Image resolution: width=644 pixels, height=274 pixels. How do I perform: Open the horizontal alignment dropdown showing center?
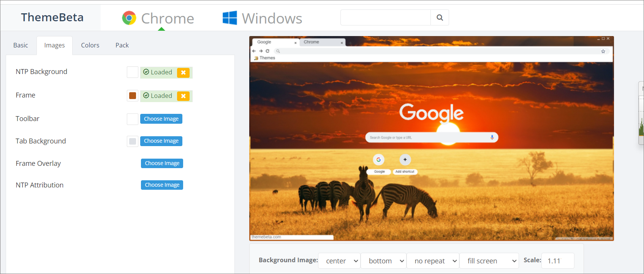click(339, 261)
